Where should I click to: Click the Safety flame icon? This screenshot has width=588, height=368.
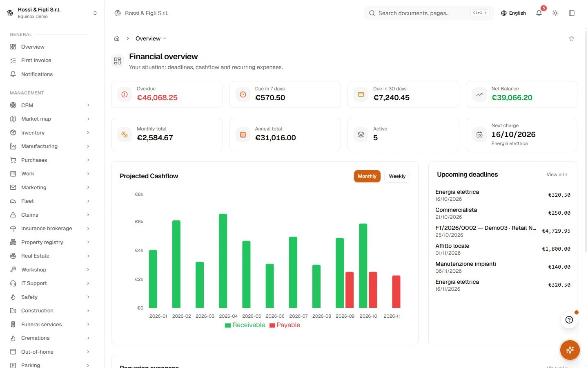point(13,297)
